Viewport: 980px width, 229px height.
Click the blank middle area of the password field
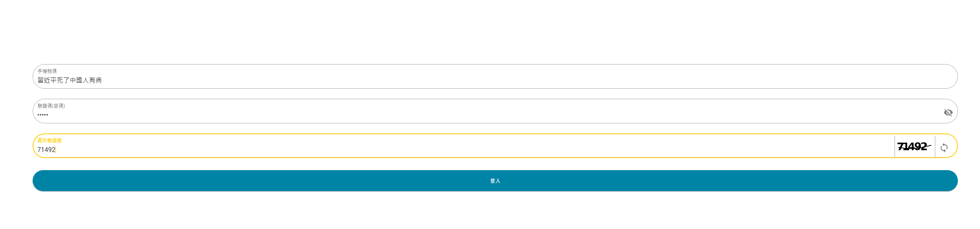[495, 111]
